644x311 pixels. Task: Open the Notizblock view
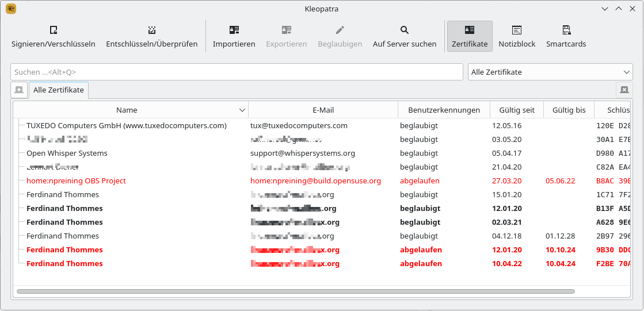tap(517, 37)
